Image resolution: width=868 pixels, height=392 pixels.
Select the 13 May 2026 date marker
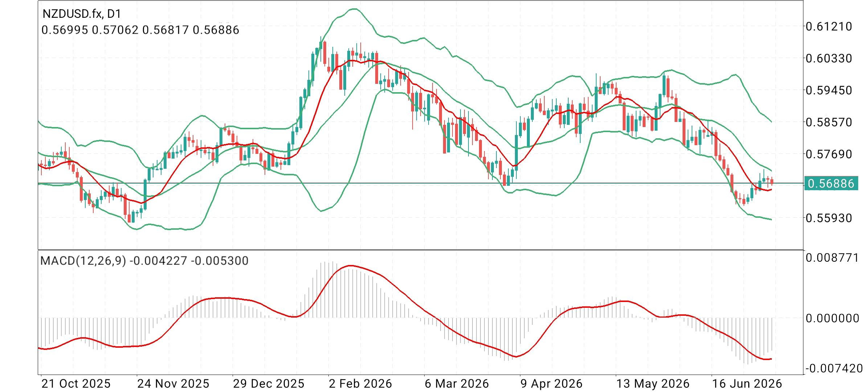[652, 383]
